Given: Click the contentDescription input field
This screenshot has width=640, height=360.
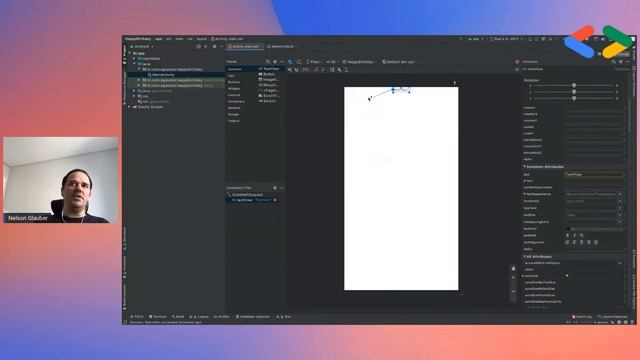Looking at the screenshot, I should pos(594,187).
